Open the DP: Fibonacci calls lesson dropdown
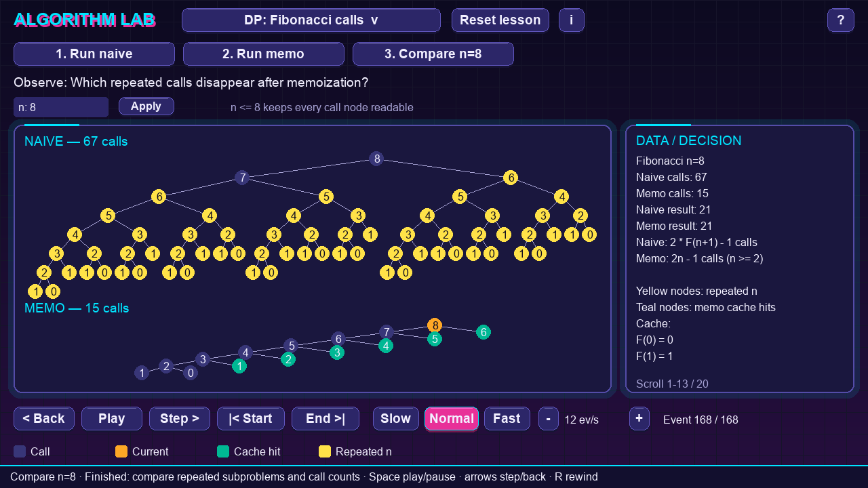The height and width of the screenshot is (488, 868). [311, 20]
